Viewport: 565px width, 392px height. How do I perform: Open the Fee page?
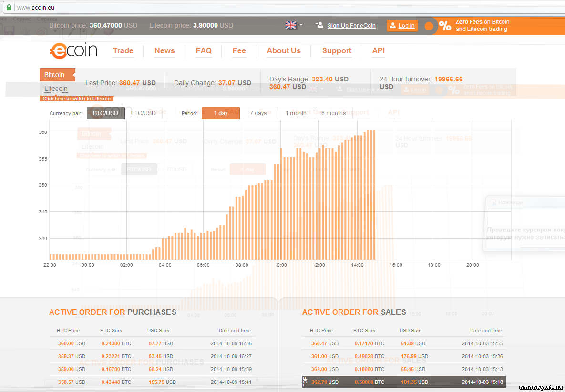pos(239,51)
